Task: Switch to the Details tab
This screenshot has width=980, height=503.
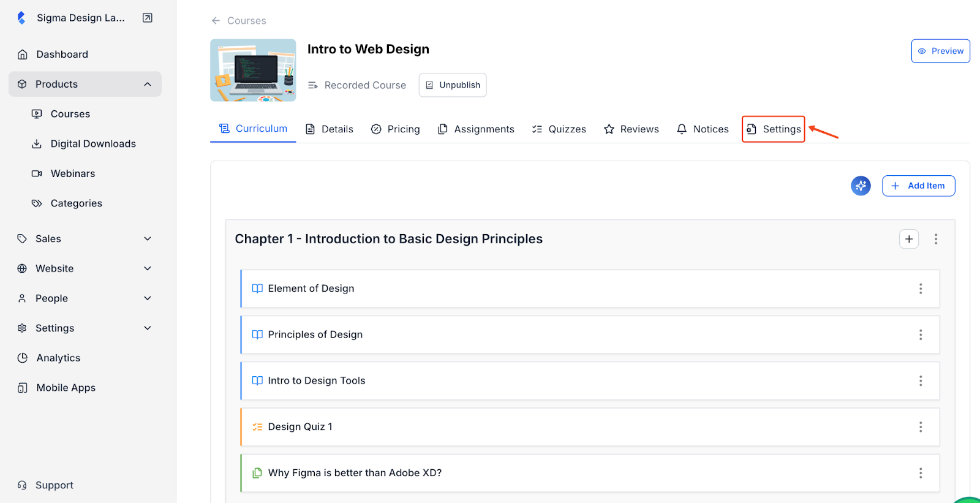Action: tap(330, 129)
